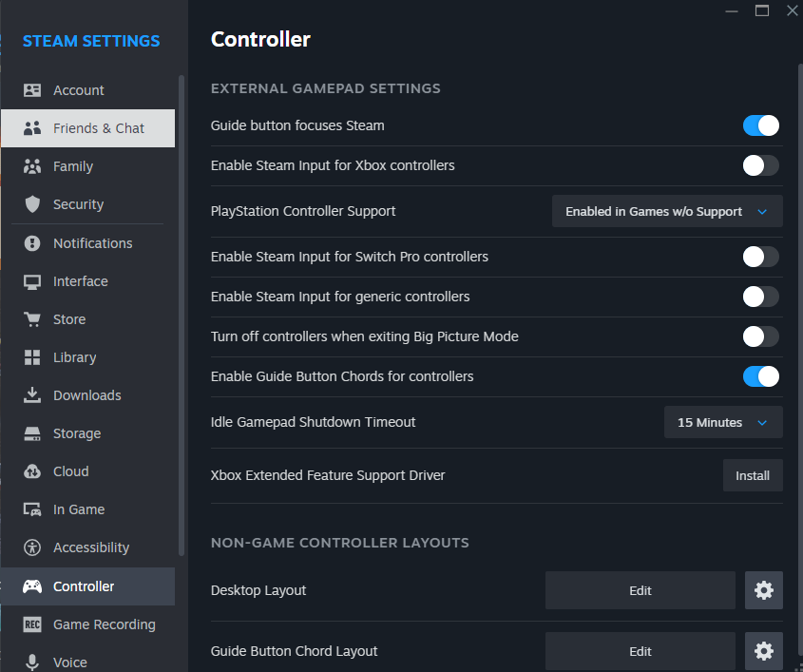
Task: Open Idle Gamepad Shutdown Timeout dropdown
Action: [723, 422]
